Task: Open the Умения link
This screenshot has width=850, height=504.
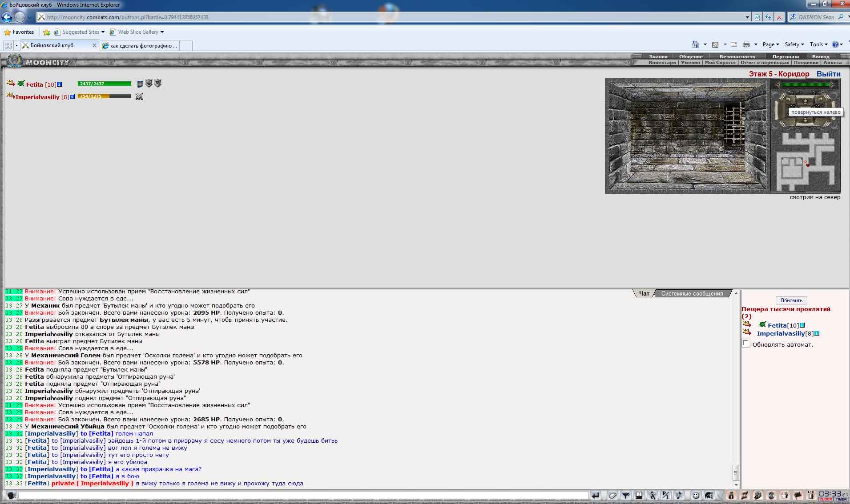Action: (x=690, y=63)
